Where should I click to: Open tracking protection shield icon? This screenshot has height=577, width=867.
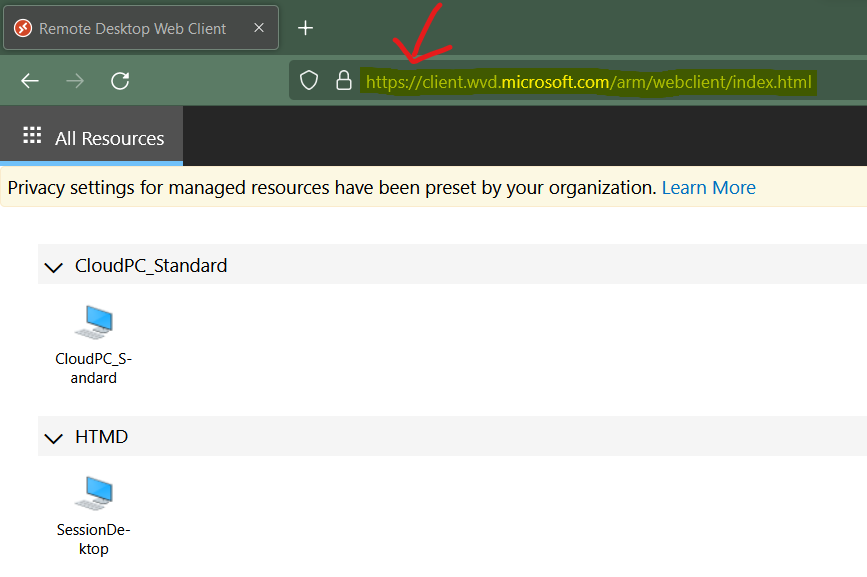pos(309,81)
